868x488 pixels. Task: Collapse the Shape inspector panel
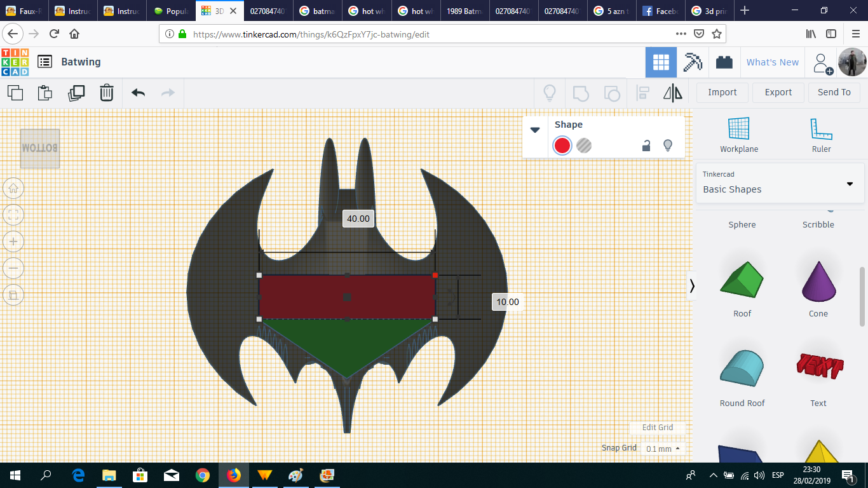tap(535, 130)
